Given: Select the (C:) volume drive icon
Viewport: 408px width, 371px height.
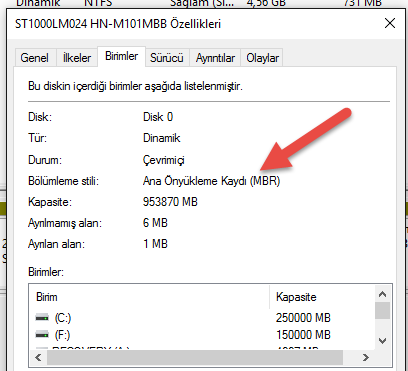Looking at the screenshot, I should tap(42, 318).
